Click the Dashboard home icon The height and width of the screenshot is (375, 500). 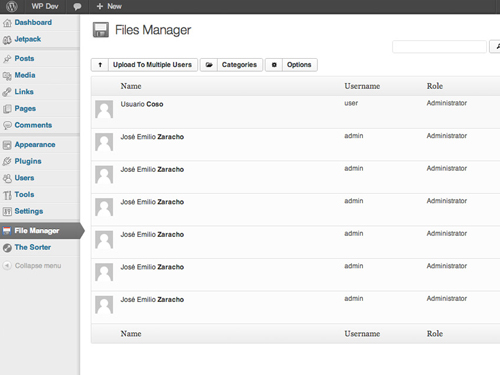(7, 23)
